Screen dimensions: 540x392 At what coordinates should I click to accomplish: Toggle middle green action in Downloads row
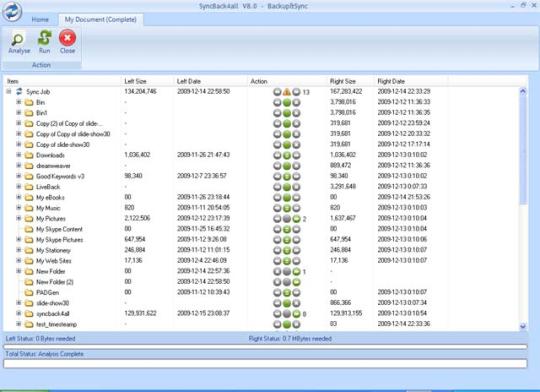click(287, 155)
